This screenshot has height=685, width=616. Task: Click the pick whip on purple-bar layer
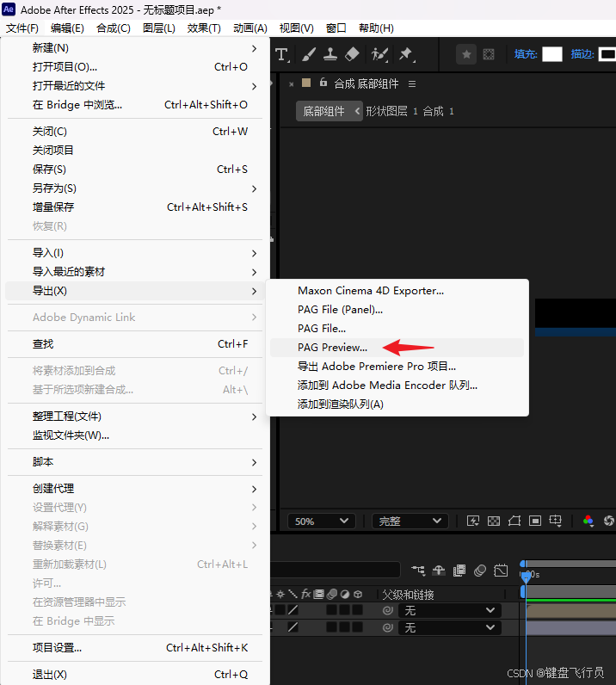pyautogui.click(x=387, y=627)
